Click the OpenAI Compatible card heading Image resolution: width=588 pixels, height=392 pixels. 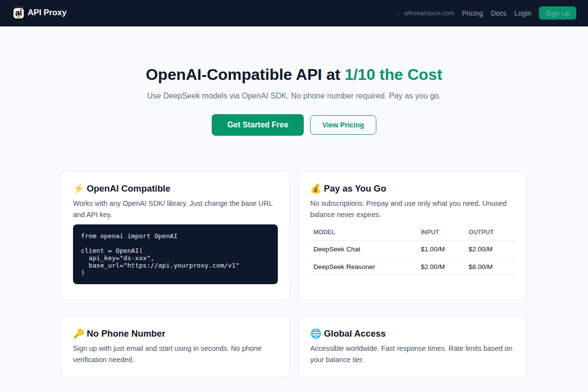pos(128,189)
